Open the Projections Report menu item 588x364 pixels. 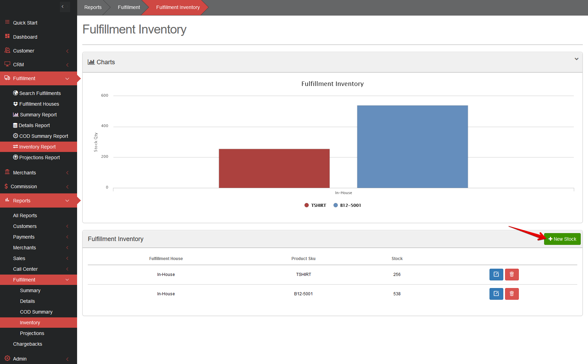pos(39,157)
